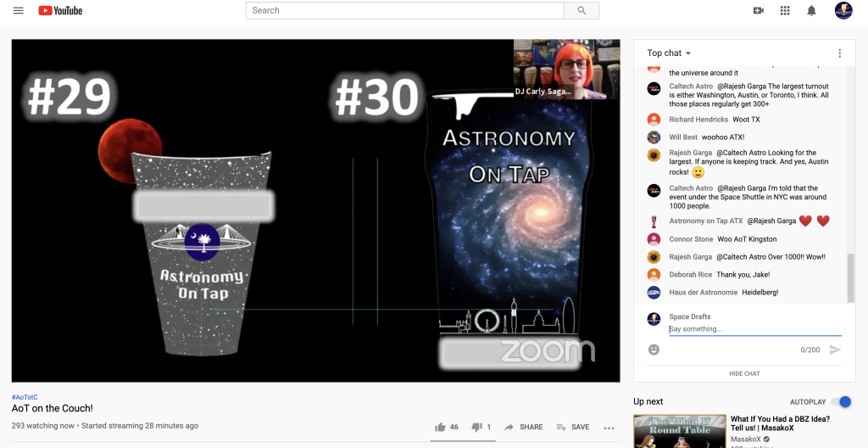
Task: Click the Connor Stone chat avatar
Action: point(654,239)
